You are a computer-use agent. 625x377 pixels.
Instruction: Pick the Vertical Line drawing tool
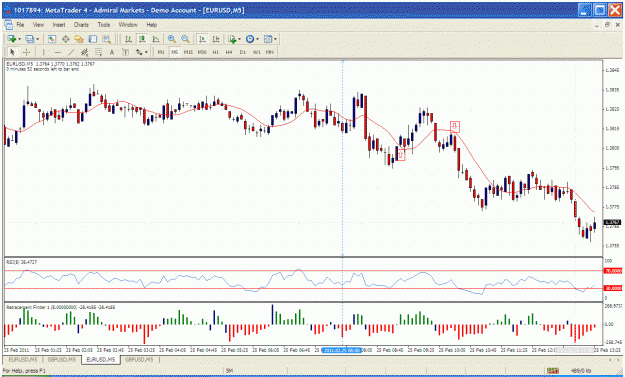(x=43, y=52)
